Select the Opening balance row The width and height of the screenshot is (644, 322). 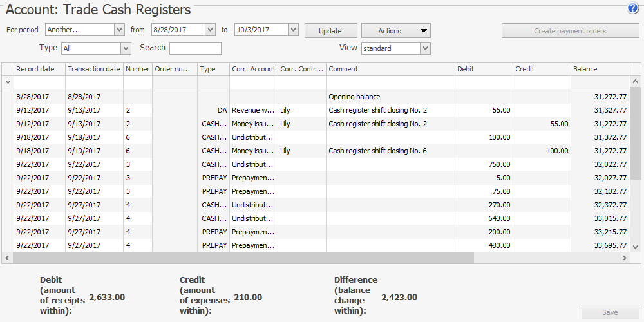(x=354, y=97)
